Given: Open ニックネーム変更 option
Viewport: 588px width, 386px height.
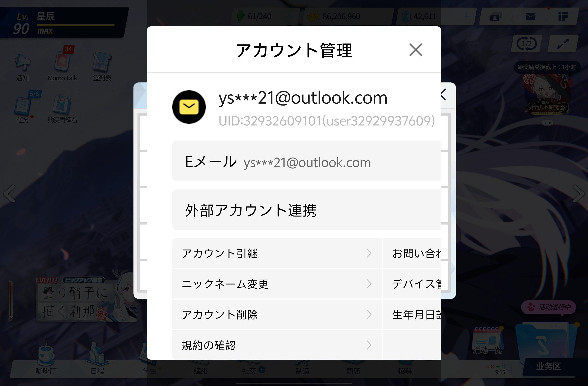Looking at the screenshot, I should pos(277,284).
